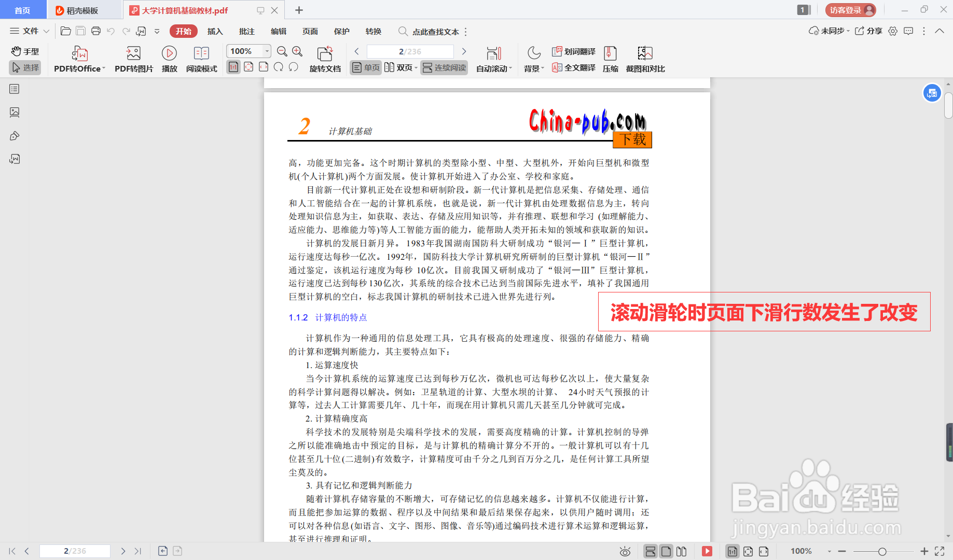
Task: Open settings gear in top right
Action: pos(893,31)
